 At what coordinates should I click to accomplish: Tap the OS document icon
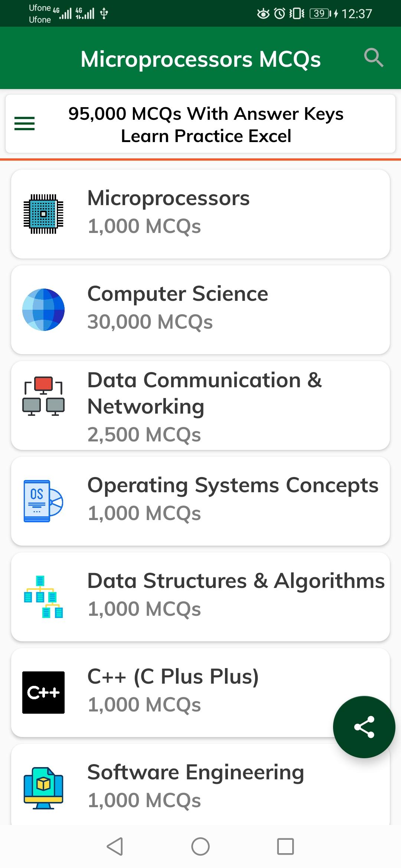(x=43, y=501)
